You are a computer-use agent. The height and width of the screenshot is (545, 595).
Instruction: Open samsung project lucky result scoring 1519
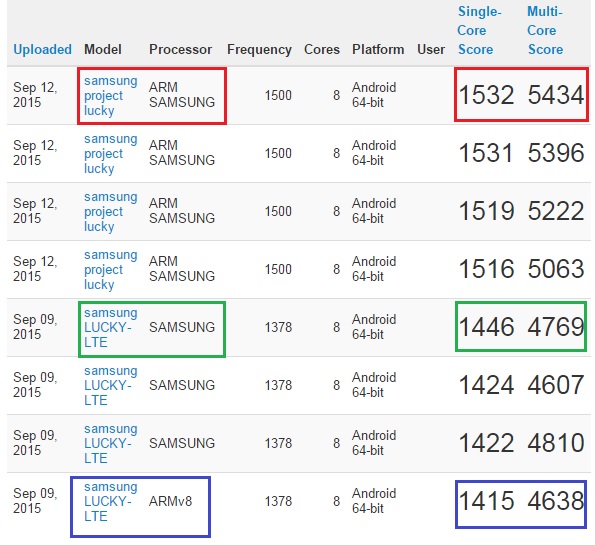tap(110, 212)
